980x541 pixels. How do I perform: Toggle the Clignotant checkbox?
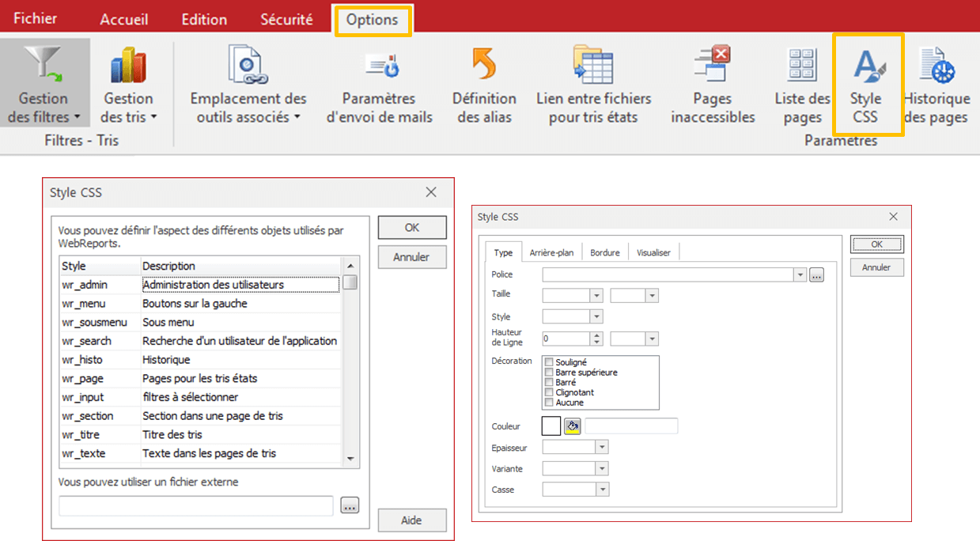pyautogui.click(x=550, y=392)
